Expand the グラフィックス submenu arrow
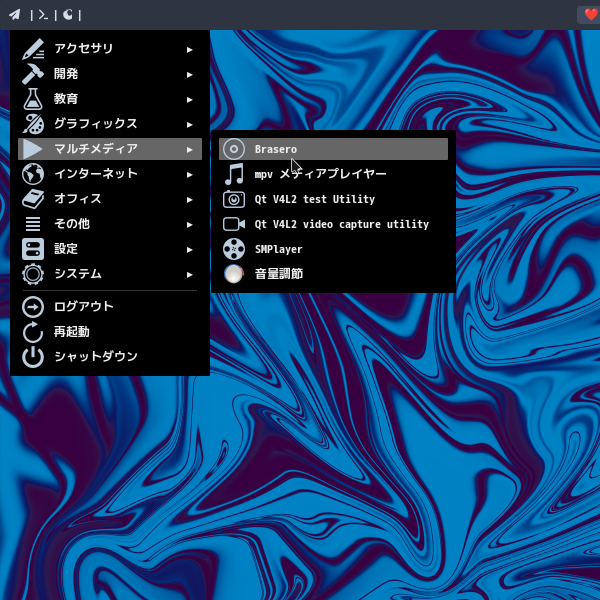Screen dimensions: 600x600 click(x=189, y=124)
